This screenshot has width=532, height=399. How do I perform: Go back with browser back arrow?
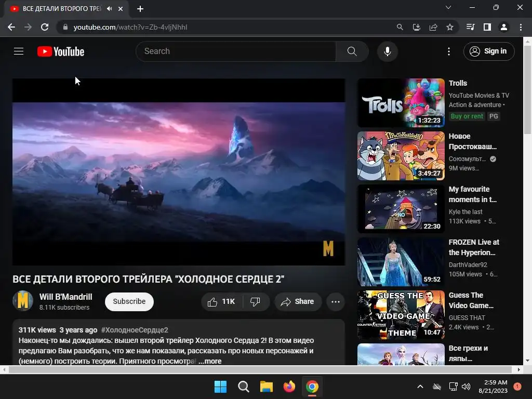click(x=11, y=27)
